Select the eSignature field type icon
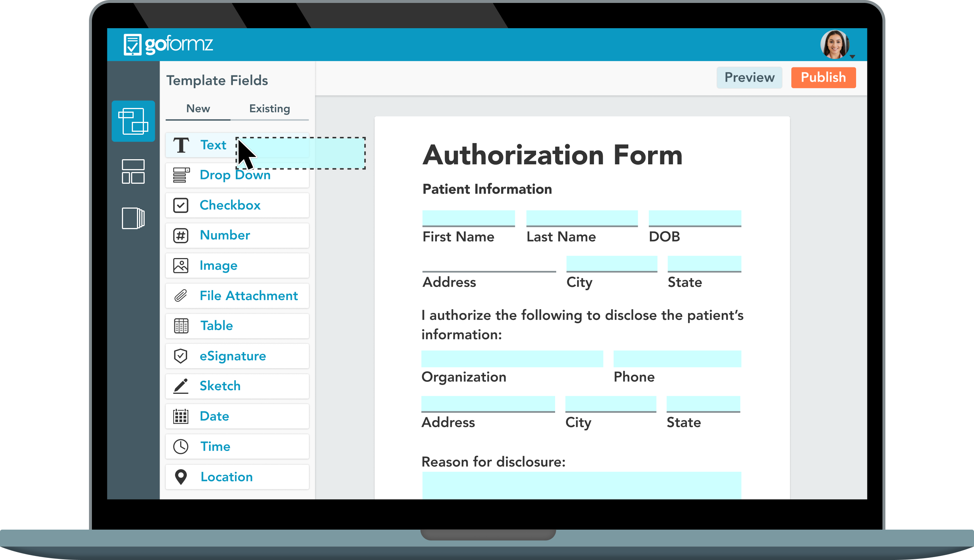 tap(181, 355)
